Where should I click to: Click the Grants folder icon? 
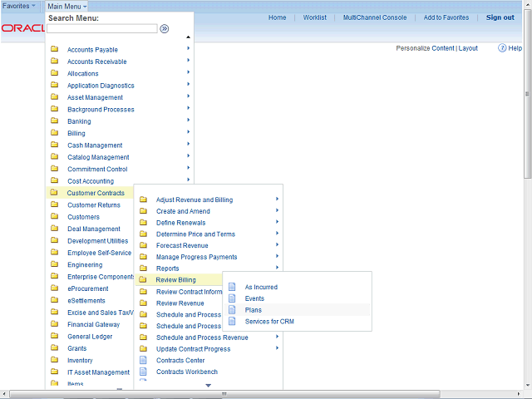click(54, 347)
